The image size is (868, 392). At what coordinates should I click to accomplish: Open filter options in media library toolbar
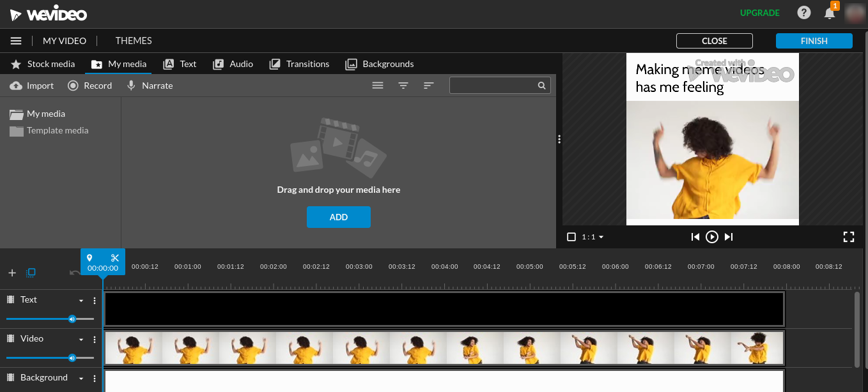click(403, 85)
